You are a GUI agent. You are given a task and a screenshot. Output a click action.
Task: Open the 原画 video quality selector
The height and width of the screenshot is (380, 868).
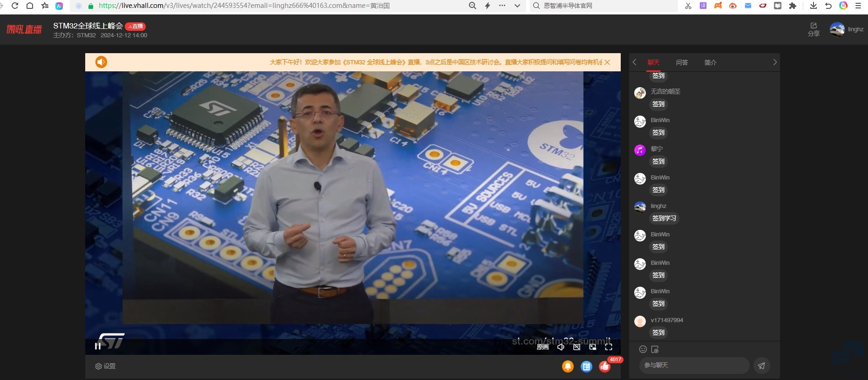[x=542, y=347]
